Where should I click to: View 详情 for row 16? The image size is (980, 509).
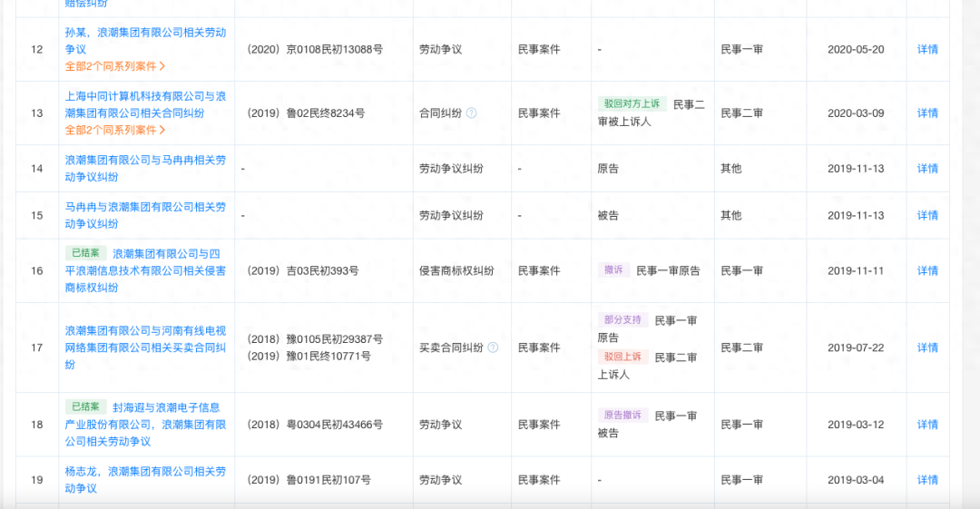(927, 270)
